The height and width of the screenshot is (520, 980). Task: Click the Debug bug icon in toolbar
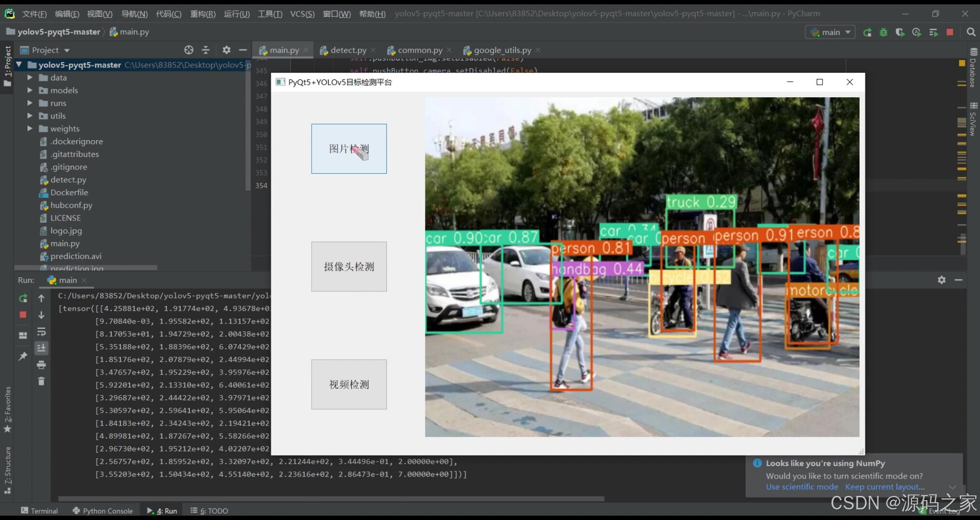883,32
